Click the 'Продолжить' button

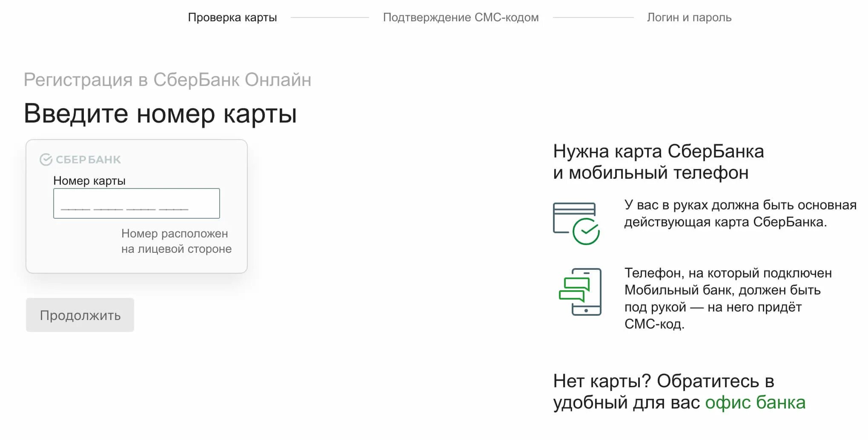click(80, 315)
